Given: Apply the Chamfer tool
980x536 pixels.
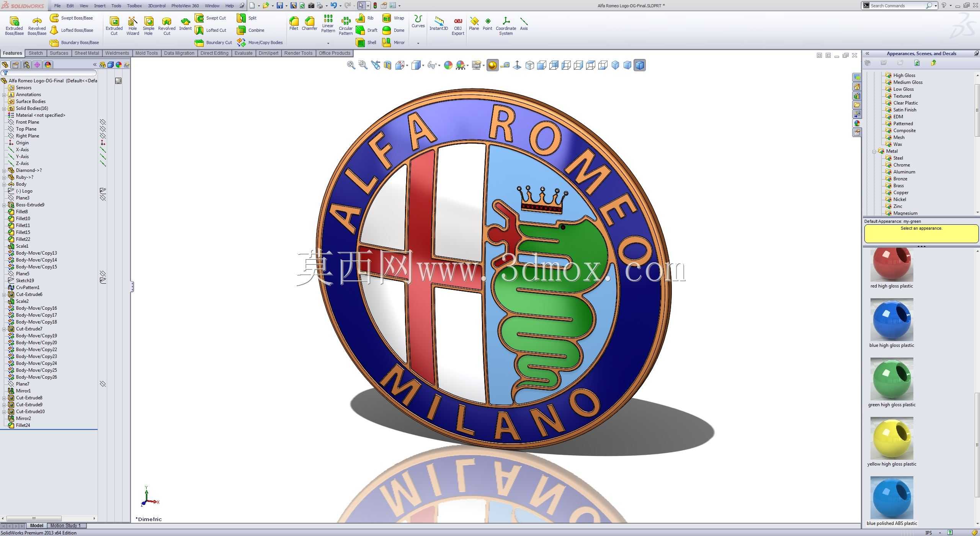Looking at the screenshot, I should [309, 23].
